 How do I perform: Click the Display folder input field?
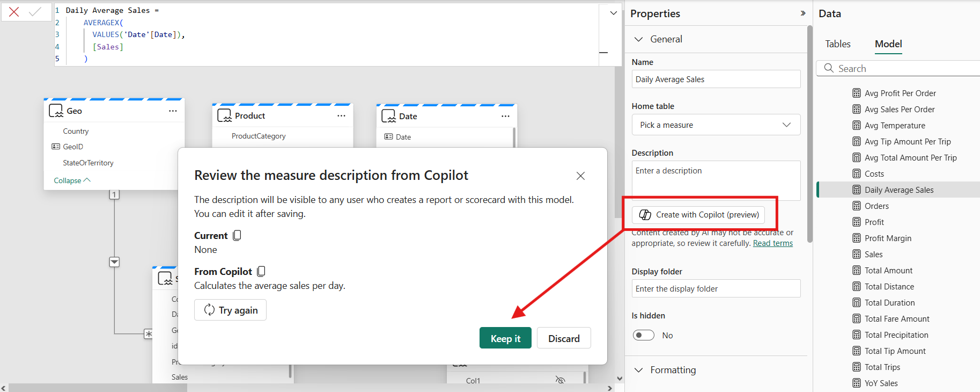tap(716, 288)
